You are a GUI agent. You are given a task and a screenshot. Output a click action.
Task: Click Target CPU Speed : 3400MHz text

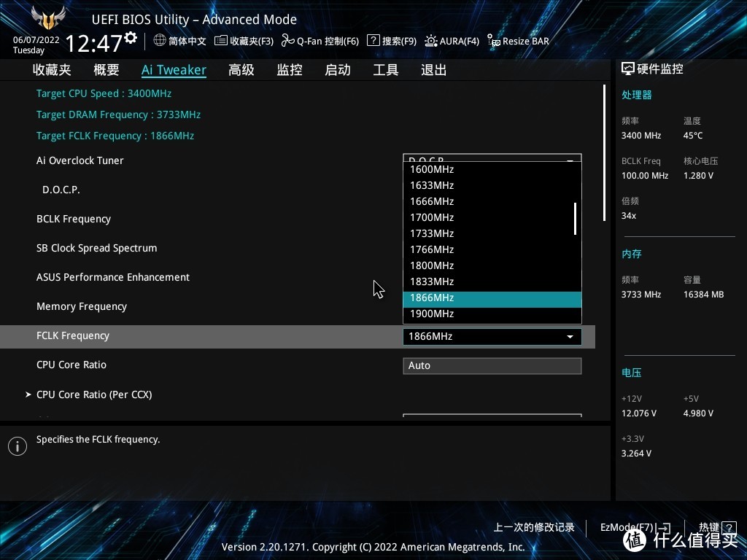pyautogui.click(x=104, y=93)
